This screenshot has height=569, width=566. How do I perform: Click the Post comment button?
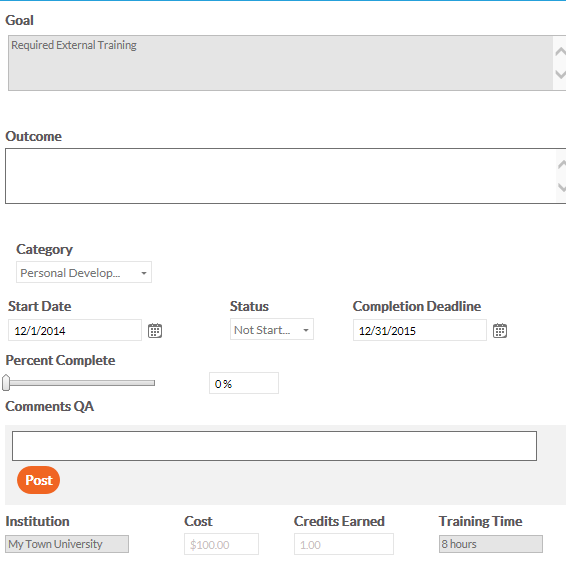[x=38, y=480]
